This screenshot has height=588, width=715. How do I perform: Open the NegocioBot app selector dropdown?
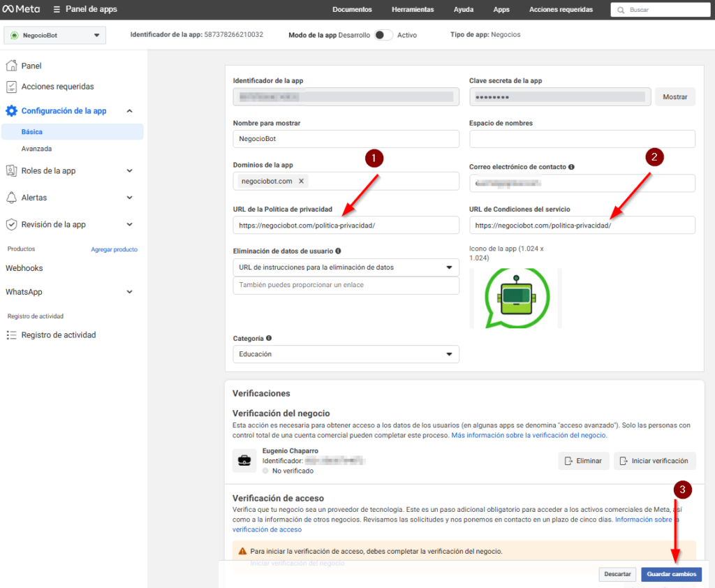[54, 36]
